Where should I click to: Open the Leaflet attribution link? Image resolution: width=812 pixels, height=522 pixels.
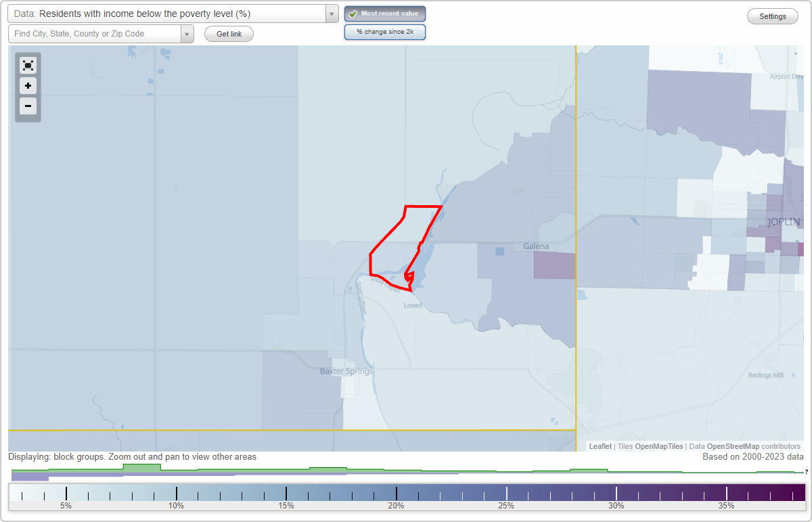click(600, 446)
